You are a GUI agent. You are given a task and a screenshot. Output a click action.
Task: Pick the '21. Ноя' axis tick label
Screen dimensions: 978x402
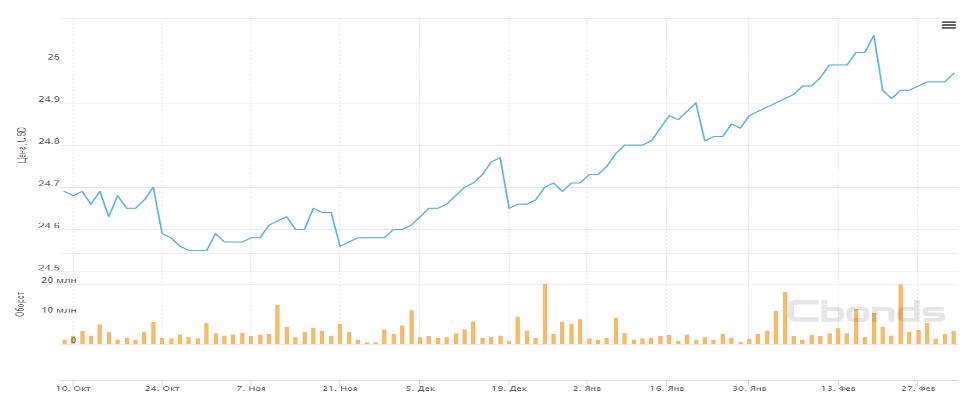[x=341, y=385]
